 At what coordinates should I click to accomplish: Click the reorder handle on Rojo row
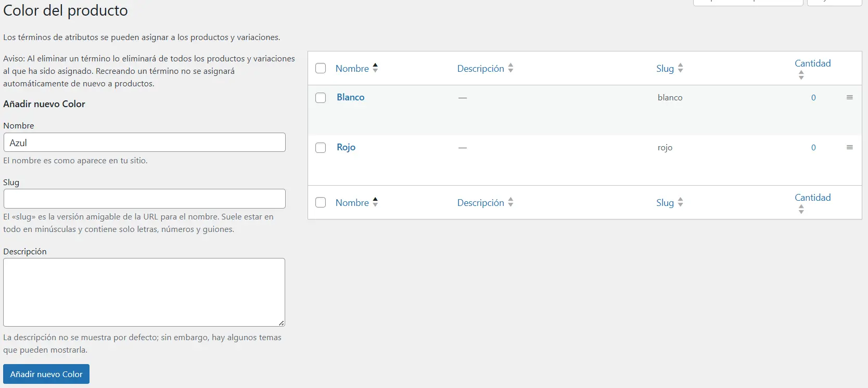click(x=849, y=148)
